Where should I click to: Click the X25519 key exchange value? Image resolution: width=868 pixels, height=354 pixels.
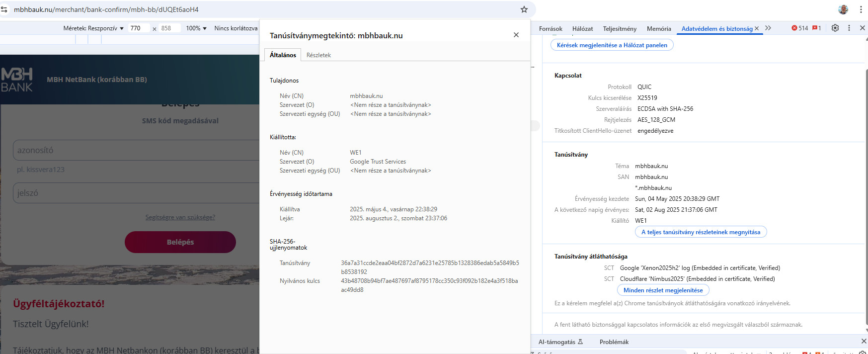coord(647,98)
